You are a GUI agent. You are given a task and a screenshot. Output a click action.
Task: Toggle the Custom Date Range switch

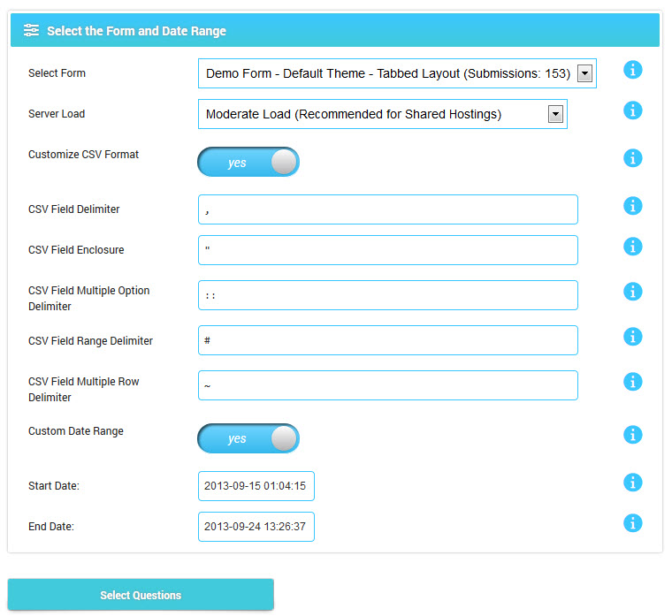pyautogui.click(x=248, y=438)
